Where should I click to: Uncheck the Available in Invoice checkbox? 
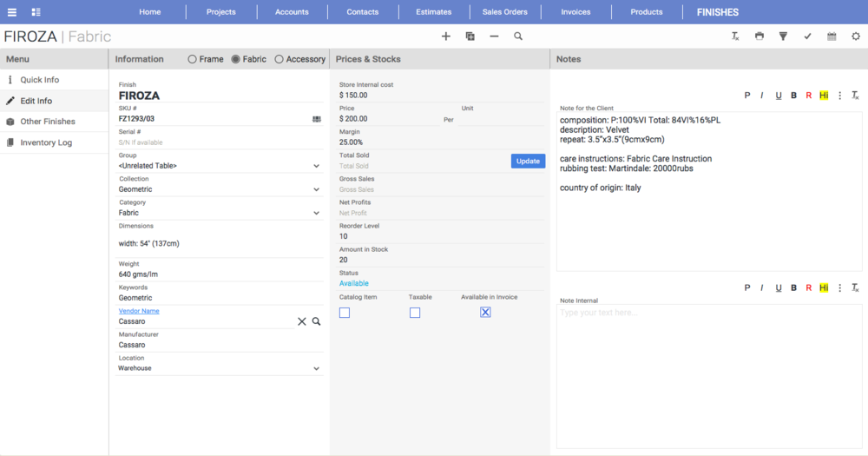coord(485,313)
